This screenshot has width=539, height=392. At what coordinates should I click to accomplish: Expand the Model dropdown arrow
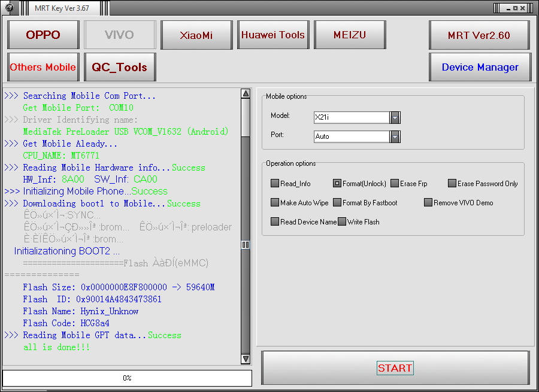tap(395, 117)
